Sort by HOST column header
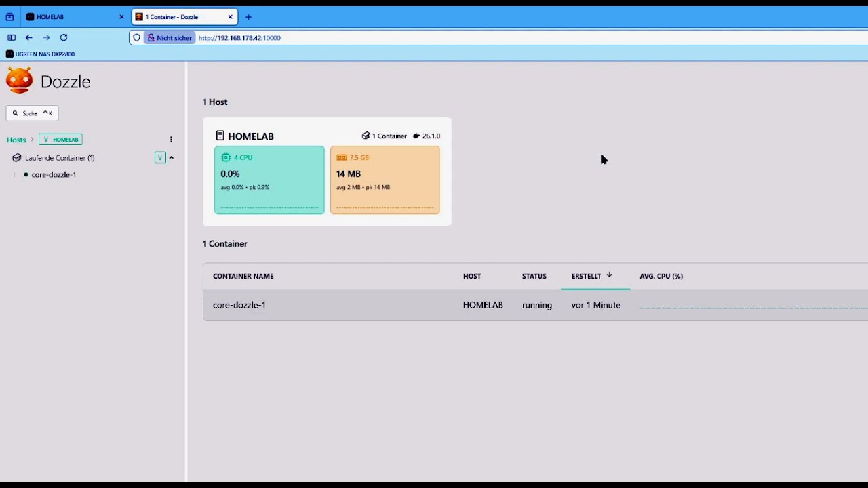 472,277
